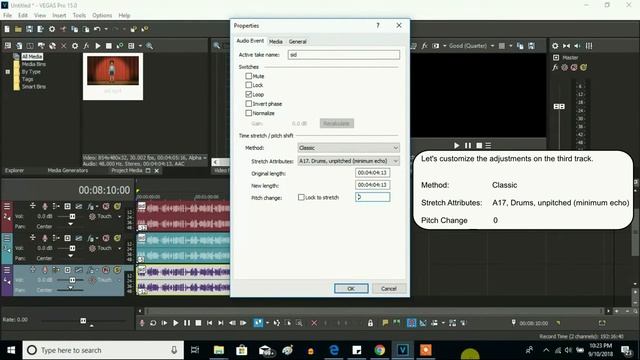The width and height of the screenshot is (640, 360).
Task: Click the media FX icon in Project Media
Action: point(86,46)
